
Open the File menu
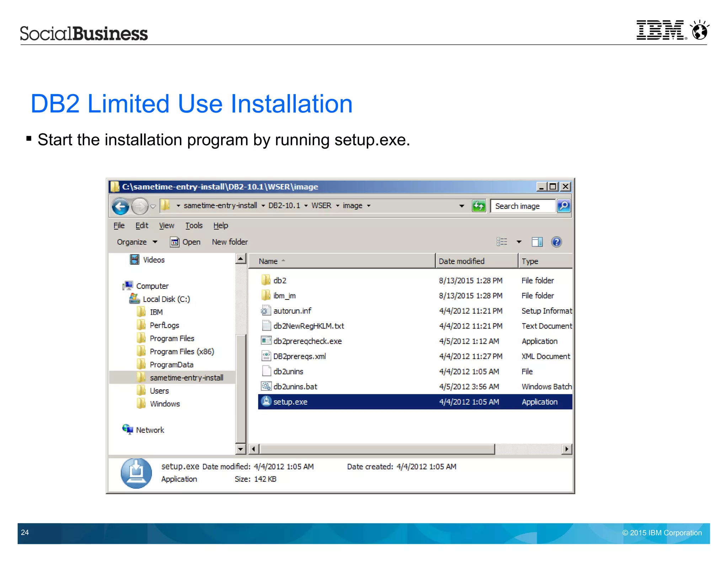[119, 226]
